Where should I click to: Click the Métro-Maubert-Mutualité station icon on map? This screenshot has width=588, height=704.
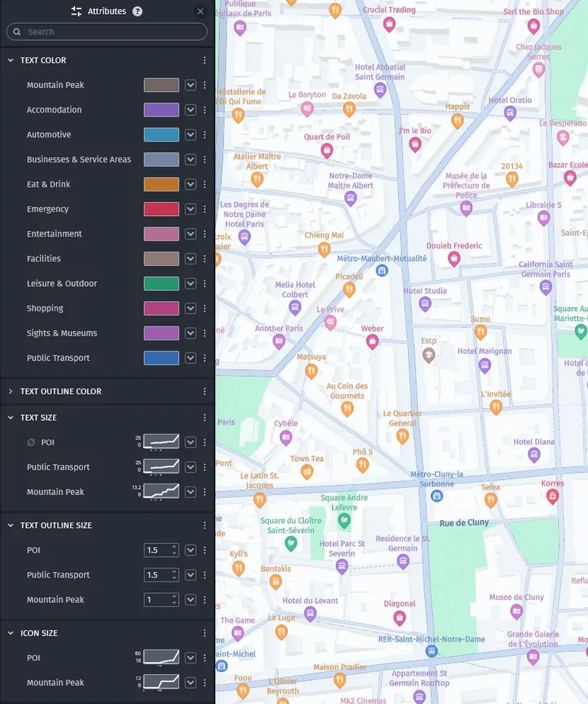tap(382, 270)
